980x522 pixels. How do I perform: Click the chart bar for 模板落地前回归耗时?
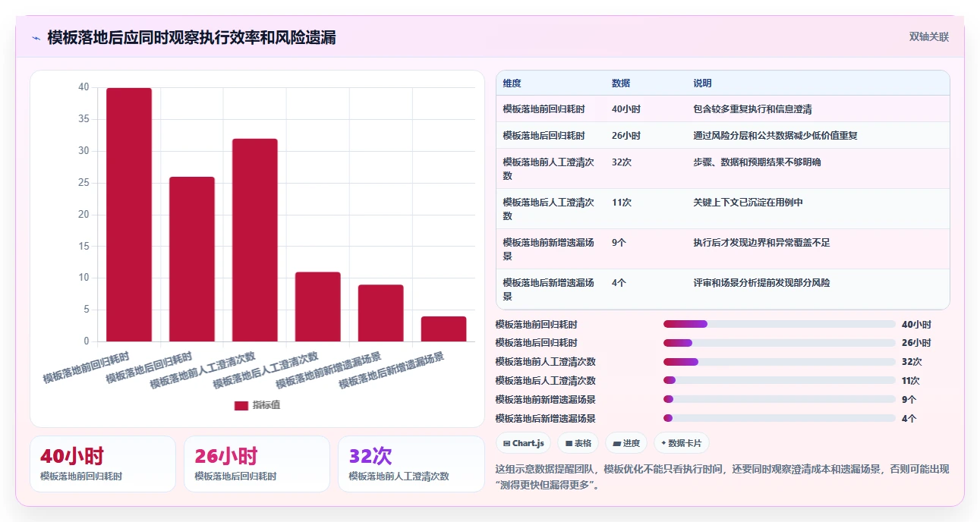pyautogui.click(x=129, y=215)
